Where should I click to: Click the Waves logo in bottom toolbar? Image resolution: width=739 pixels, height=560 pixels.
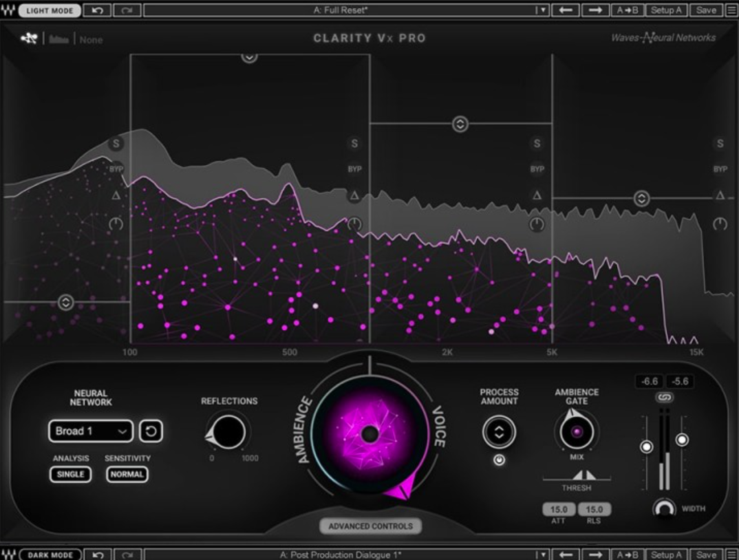coord(8,554)
